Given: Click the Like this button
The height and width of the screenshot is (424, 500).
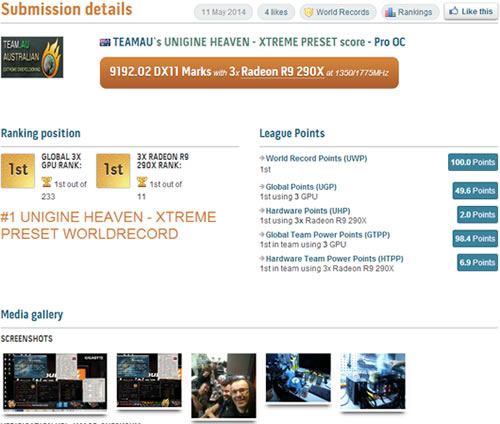Looking at the screenshot, I should (471, 12).
